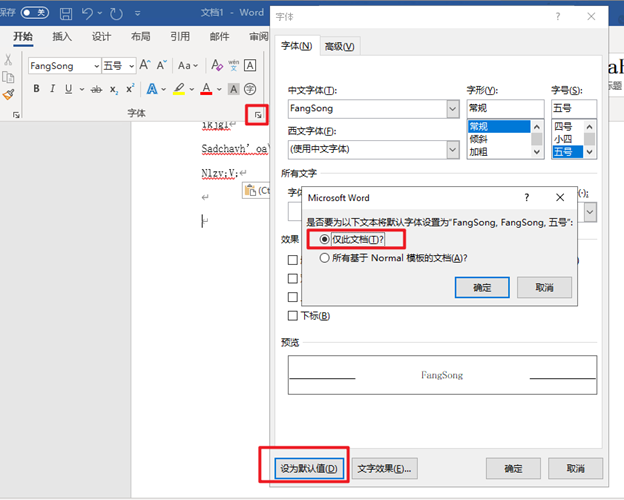Click the 字形 input field showing 常规

pyautogui.click(x=505, y=108)
